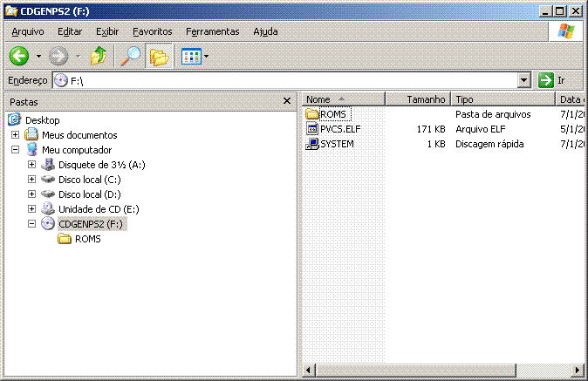Image resolution: width=588 pixels, height=381 pixels.
Task: Select CDGENPS2 (F:) in the tree
Action: click(91, 224)
